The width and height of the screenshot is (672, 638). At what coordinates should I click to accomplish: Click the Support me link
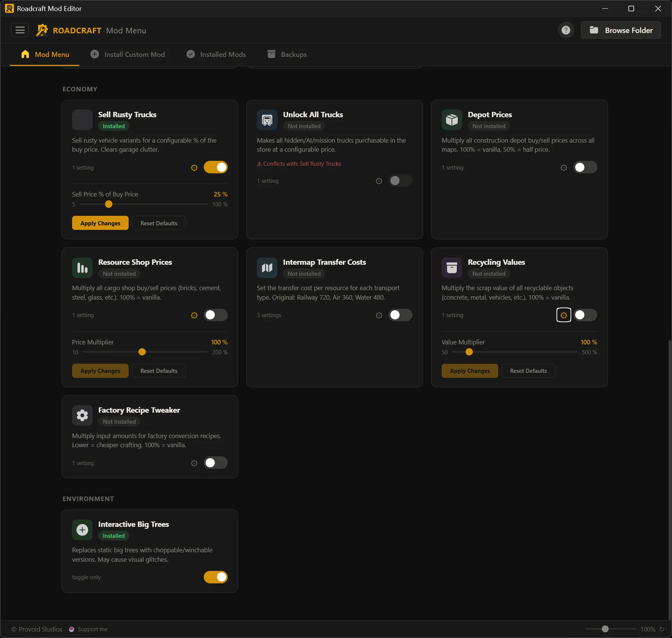(93, 629)
